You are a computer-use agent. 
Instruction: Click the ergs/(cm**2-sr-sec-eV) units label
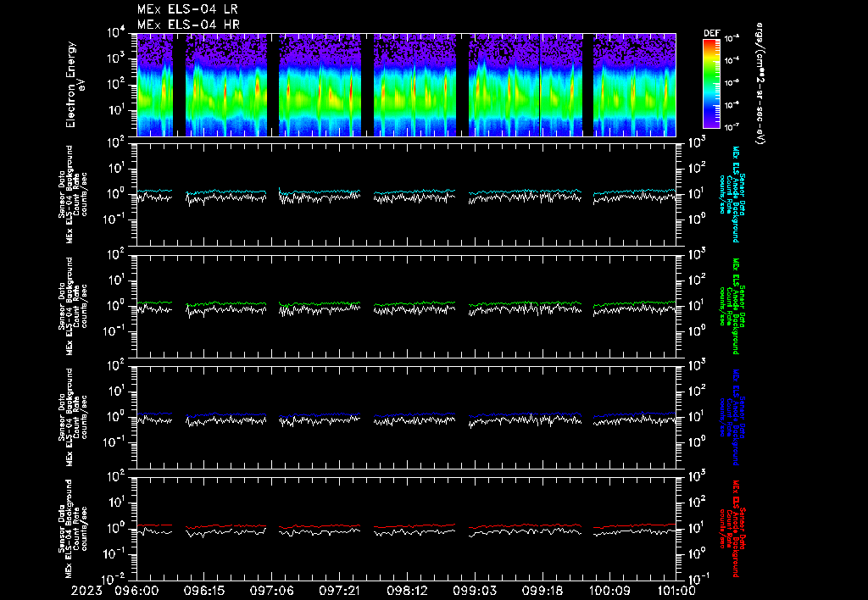pos(760,85)
